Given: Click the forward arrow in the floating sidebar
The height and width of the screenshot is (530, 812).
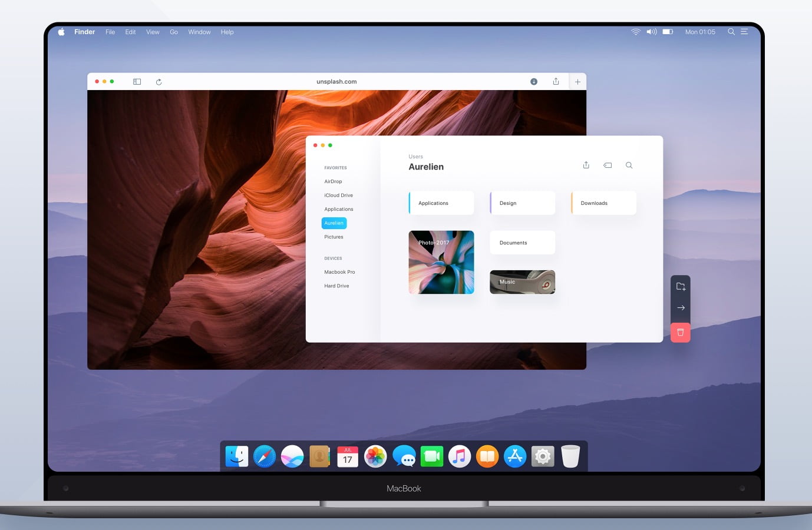Looking at the screenshot, I should click(681, 307).
